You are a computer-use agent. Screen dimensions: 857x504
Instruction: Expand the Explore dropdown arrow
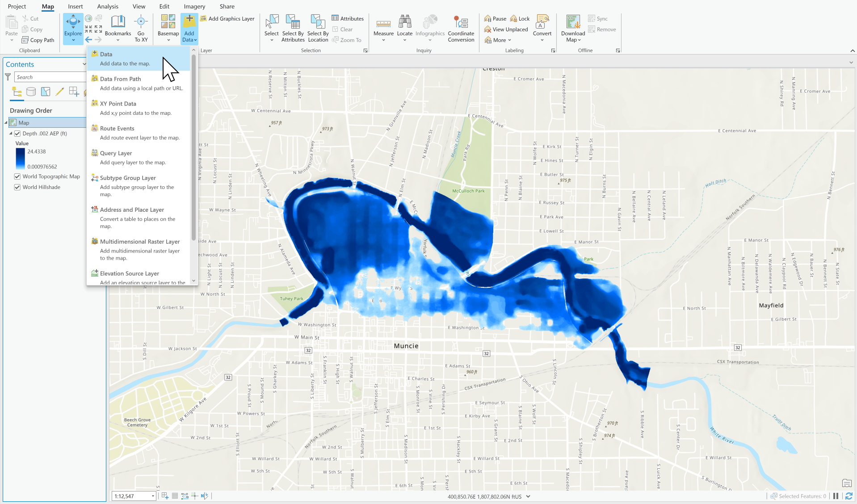[x=73, y=40]
